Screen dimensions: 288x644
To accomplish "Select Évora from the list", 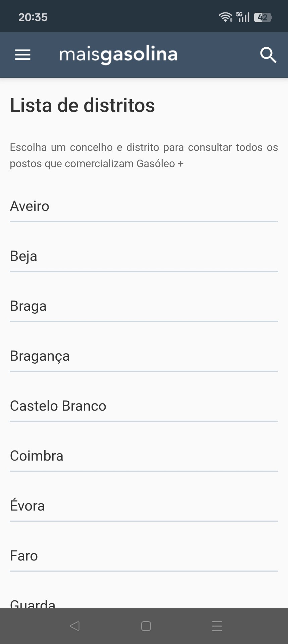I will click(x=27, y=506).
